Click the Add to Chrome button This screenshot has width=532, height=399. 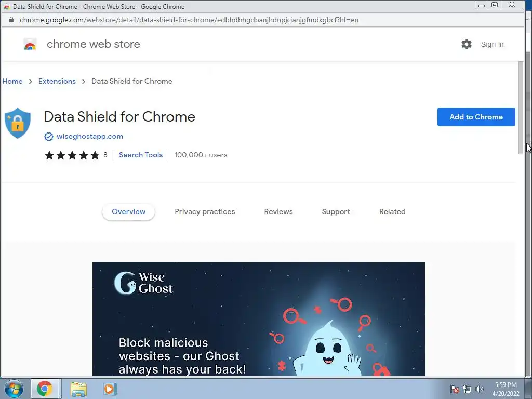click(476, 117)
